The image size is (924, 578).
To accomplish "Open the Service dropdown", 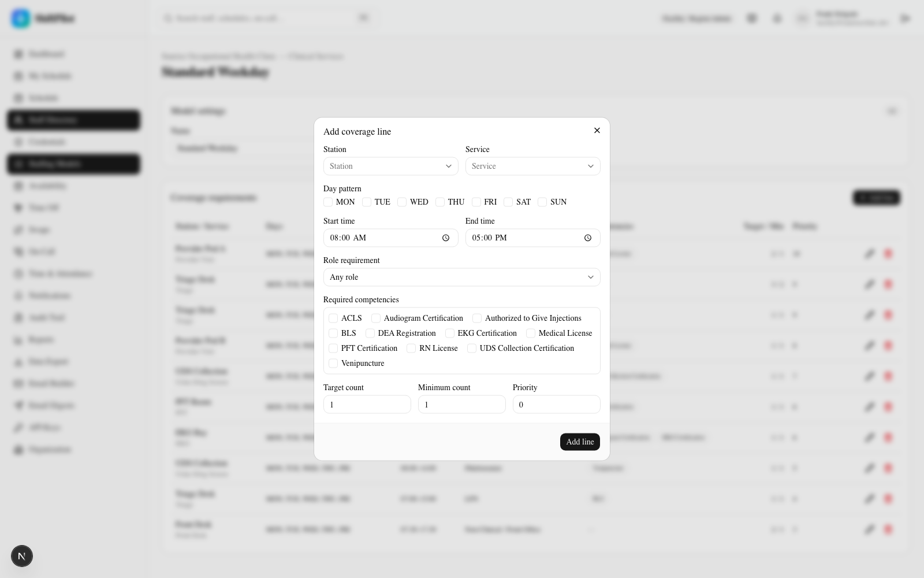I will pos(533,166).
